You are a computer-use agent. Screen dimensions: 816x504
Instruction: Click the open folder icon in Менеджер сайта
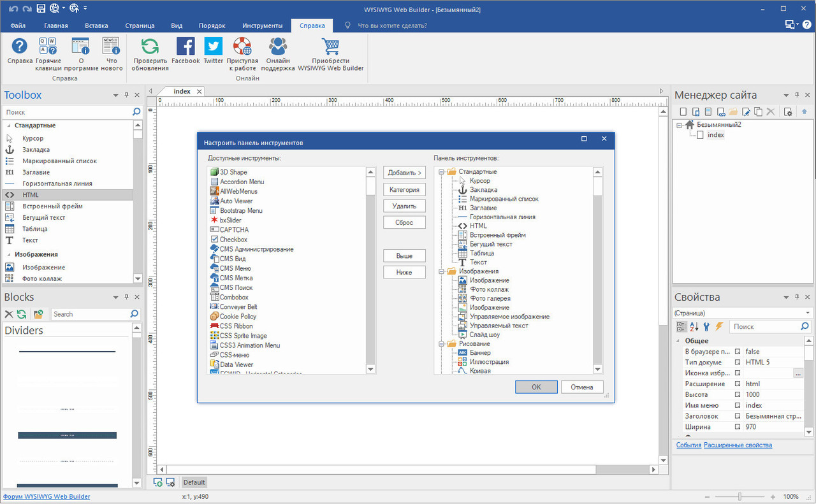click(733, 112)
